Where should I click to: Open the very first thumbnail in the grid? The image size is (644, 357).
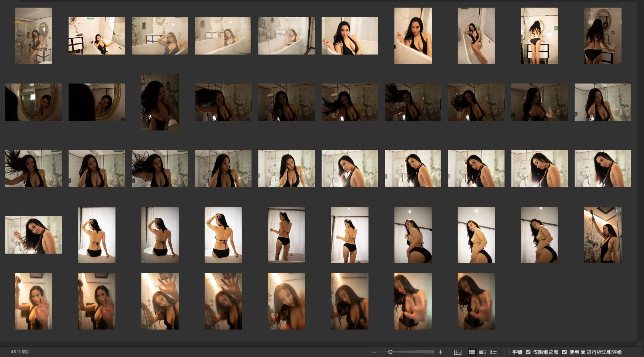point(34,36)
